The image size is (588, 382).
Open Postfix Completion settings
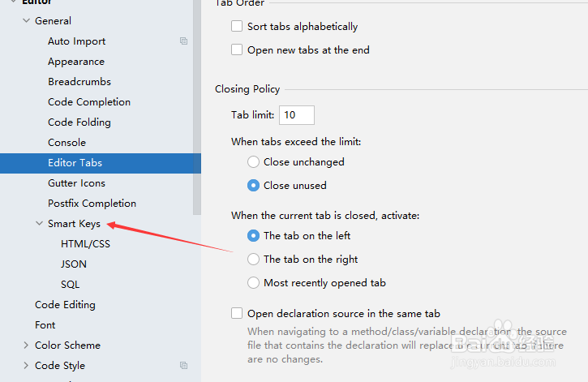point(92,204)
